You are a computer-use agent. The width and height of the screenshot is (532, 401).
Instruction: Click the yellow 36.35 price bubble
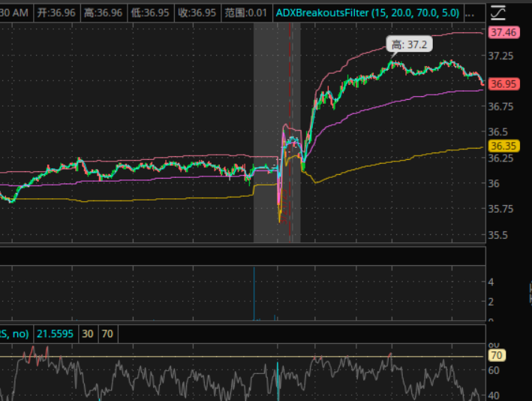click(x=502, y=146)
